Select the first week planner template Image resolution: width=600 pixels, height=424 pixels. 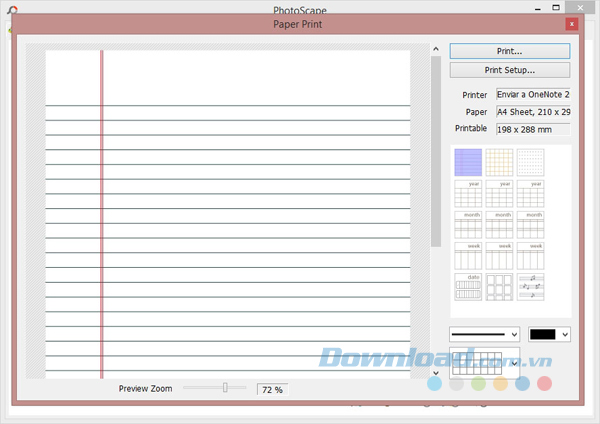468,256
